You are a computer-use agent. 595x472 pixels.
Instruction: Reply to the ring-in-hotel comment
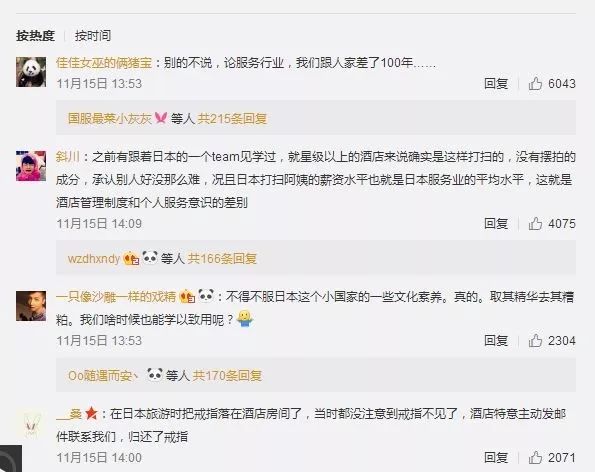coord(496,458)
